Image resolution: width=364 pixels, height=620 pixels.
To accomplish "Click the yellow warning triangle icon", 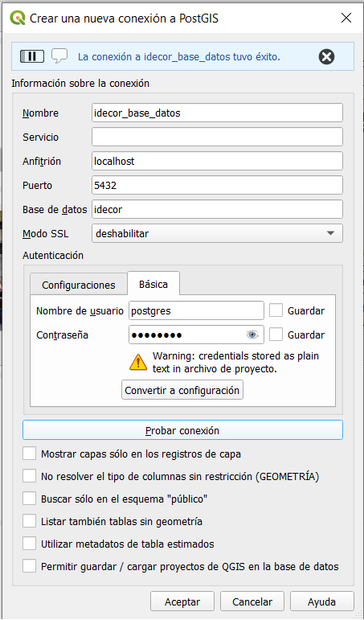I will coord(138,362).
